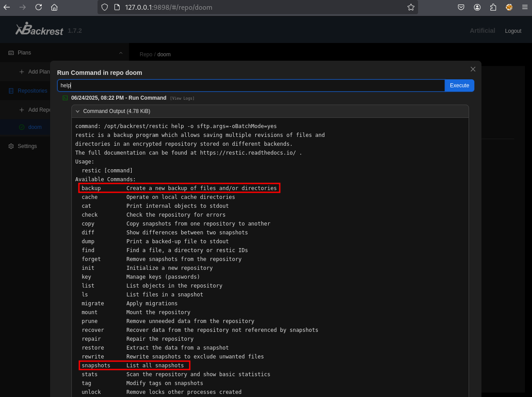Viewport: 532px width, 397px height.
Task: Click the browser reload icon
Action: click(x=39, y=7)
